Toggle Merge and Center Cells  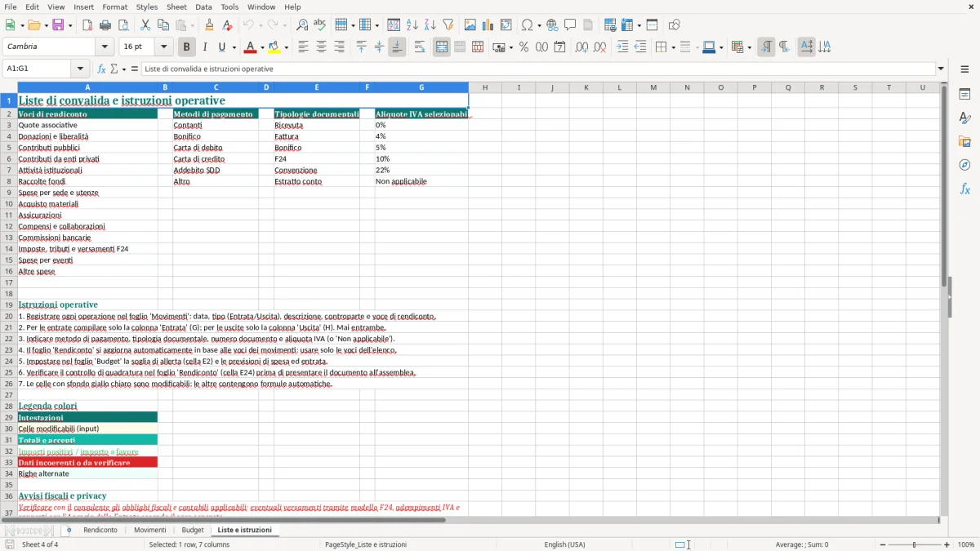pos(442,47)
